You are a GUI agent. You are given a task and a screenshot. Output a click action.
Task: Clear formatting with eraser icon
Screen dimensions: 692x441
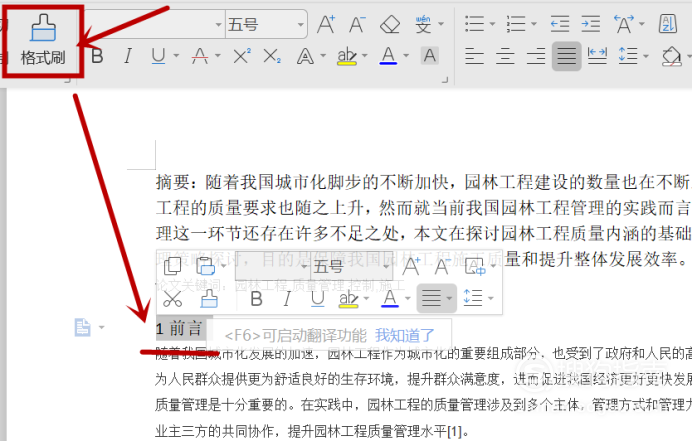click(x=390, y=24)
